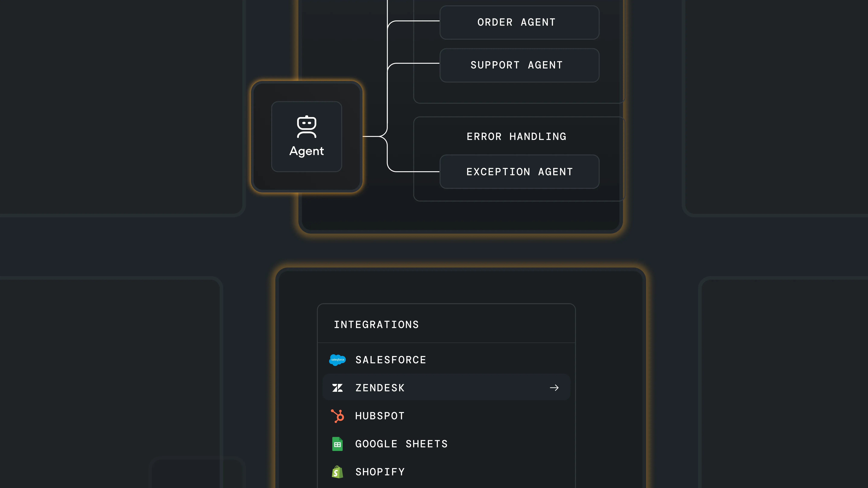
Task: Click the Zendesk logo icon
Action: (337, 388)
